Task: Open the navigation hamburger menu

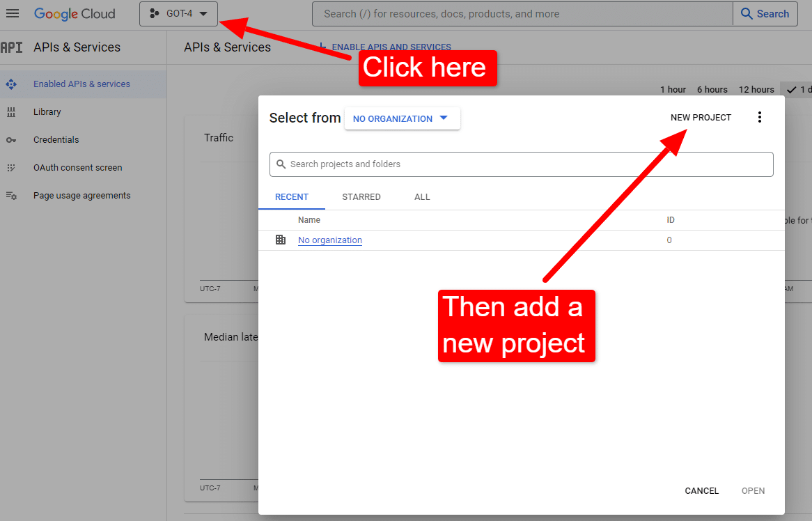Action: click(x=13, y=13)
